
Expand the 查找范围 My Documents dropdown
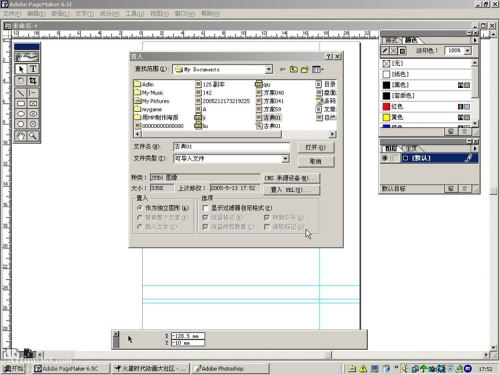[x=269, y=69]
